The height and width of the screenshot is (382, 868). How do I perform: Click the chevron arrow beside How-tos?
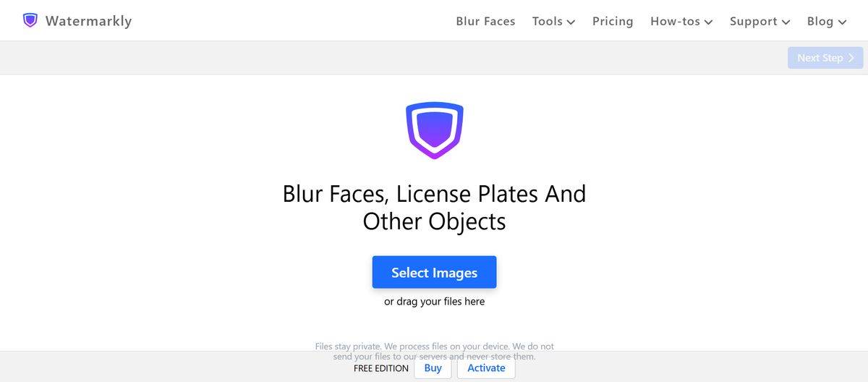(708, 22)
